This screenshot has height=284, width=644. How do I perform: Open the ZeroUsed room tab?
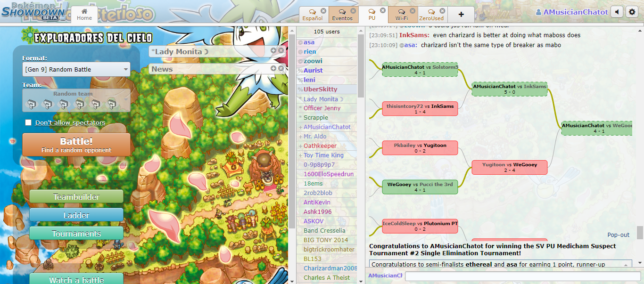pyautogui.click(x=431, y=15)
